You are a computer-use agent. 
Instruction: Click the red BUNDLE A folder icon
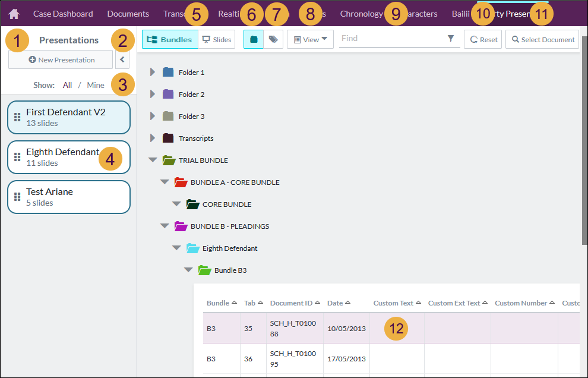(x=181, y=182)
